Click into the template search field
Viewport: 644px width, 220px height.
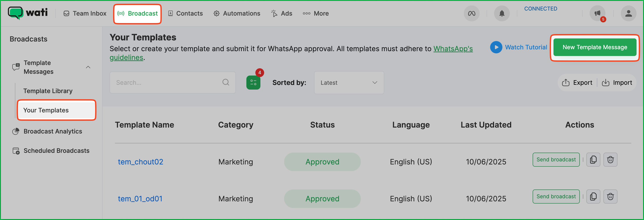(167, 83)
